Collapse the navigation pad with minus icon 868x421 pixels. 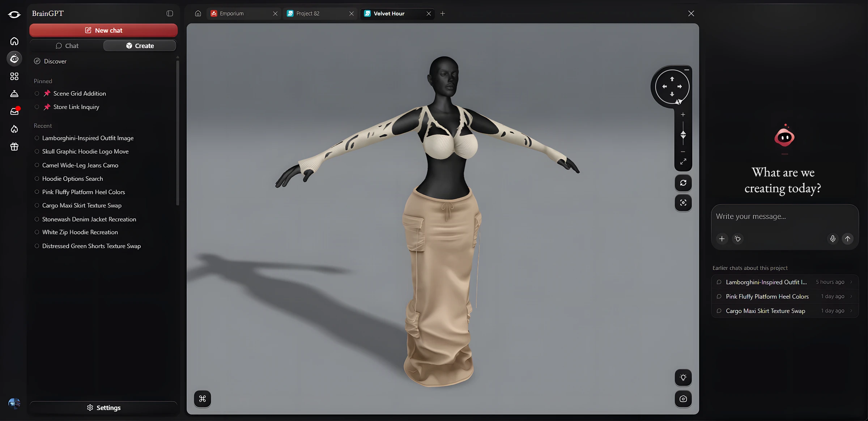pos(686,69)
